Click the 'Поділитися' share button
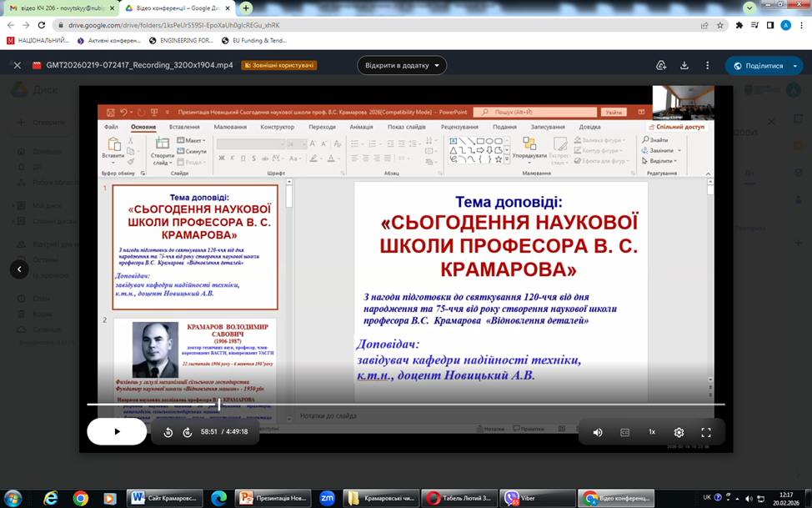The height and width of the screenshot is (508, 812). 757,65
